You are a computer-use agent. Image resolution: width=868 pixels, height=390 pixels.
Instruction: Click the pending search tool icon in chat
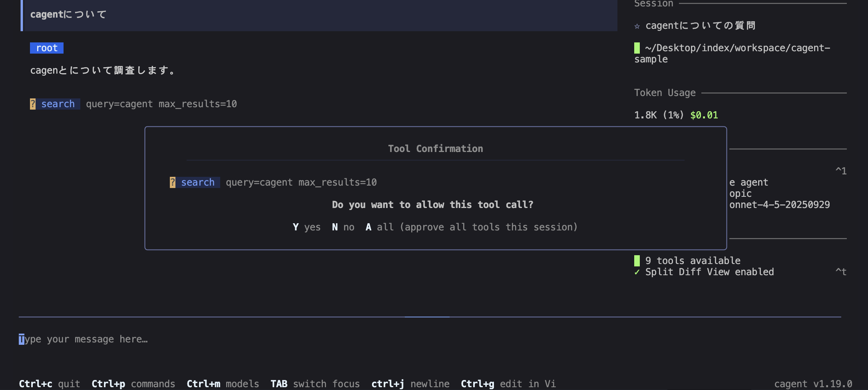[33, 104]
